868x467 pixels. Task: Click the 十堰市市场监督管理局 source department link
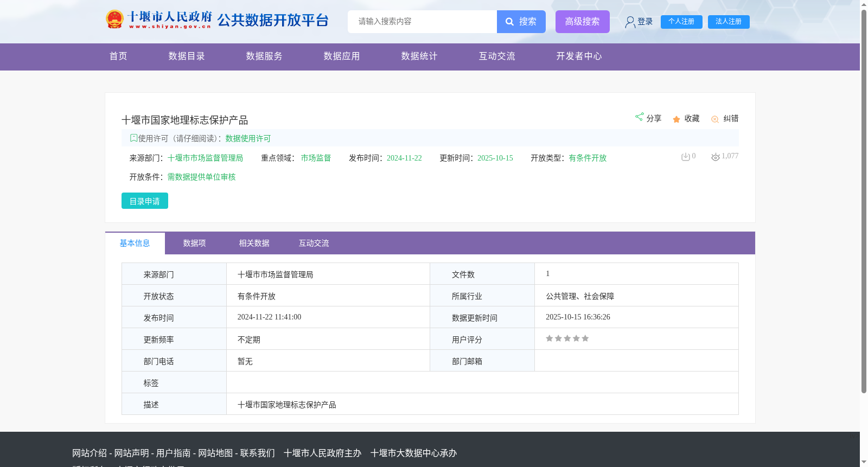tap(205, 158)
